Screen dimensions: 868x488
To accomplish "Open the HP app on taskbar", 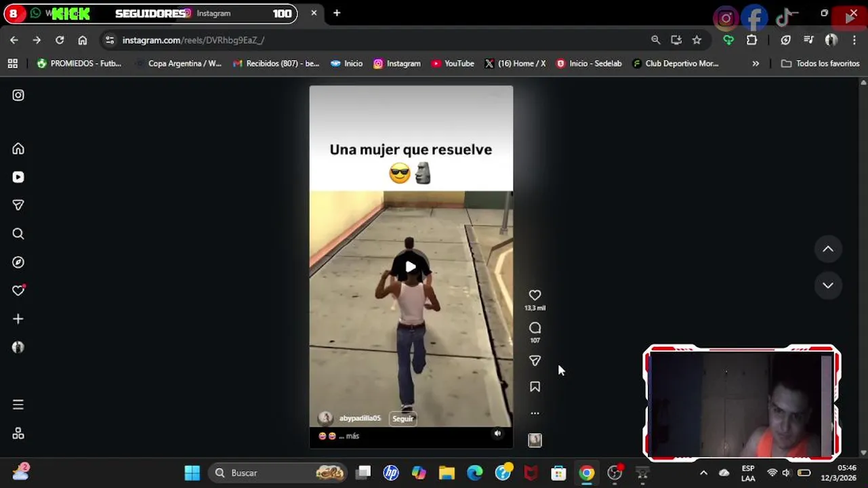I will pyautogui.click(x=391, y=472).
